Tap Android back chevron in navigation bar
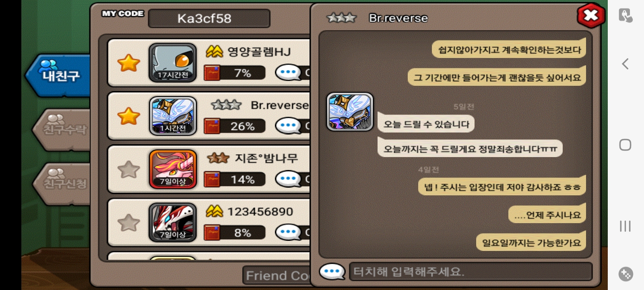644x290 pixels. [625, 64]
